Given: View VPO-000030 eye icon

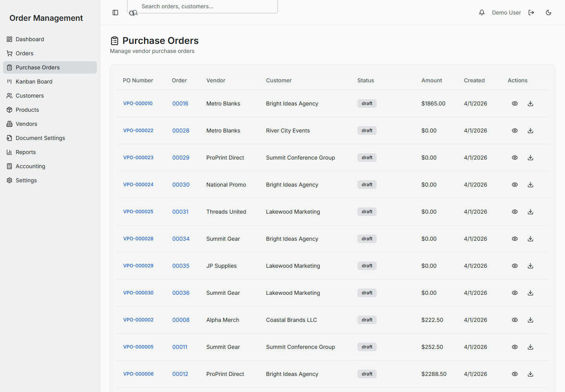Looking at the screenshot, I should point(515,293).
